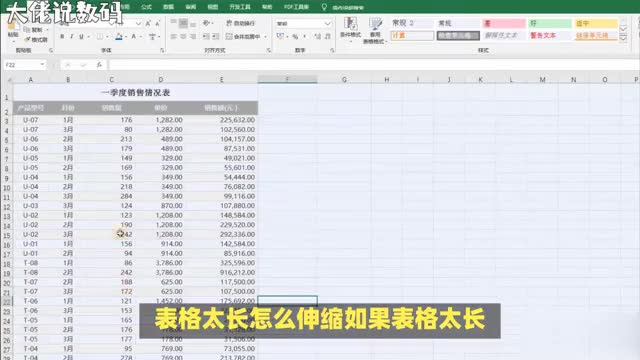Switch to the 视图 (View) tab

tap(213, 7)
